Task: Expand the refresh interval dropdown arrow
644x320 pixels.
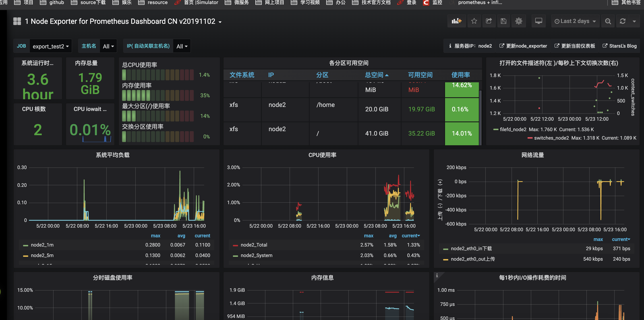Action: (635, 21)
